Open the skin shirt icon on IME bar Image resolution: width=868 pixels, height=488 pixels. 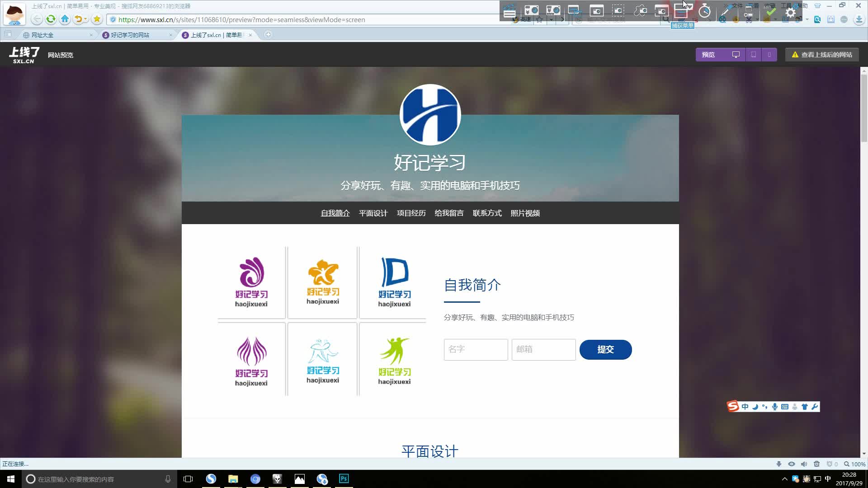pyautogui.click(x=805, y=407)
